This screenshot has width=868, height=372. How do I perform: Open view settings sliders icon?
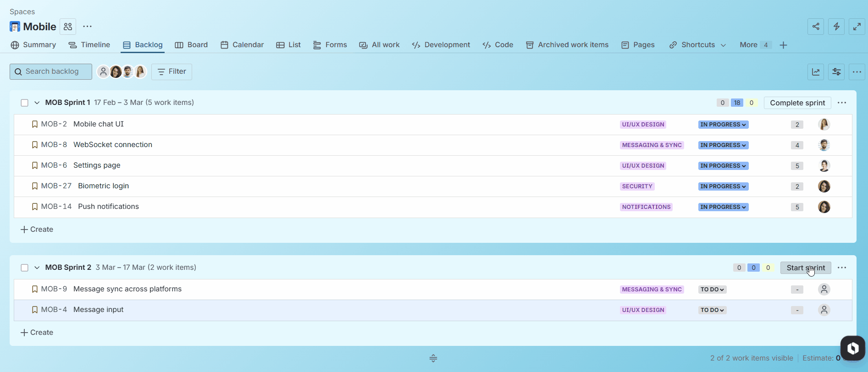click(x=836, y=72)
